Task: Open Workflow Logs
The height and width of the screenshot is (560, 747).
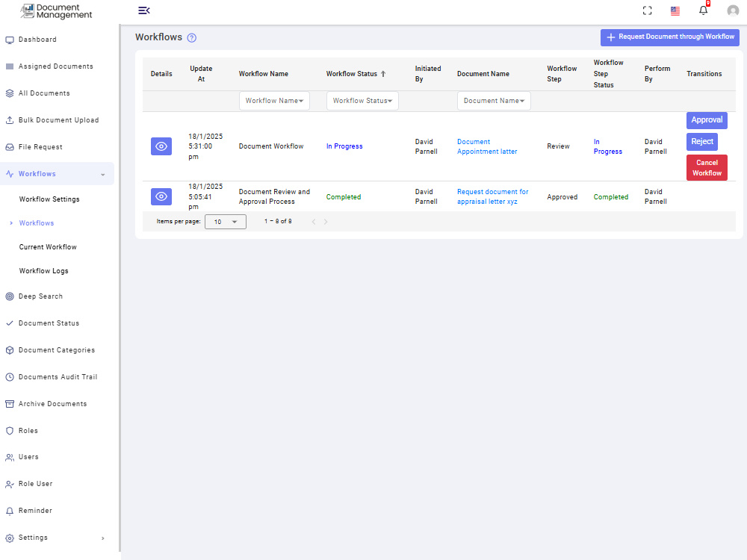Action: pyautogui.click(x=44, y=270)
